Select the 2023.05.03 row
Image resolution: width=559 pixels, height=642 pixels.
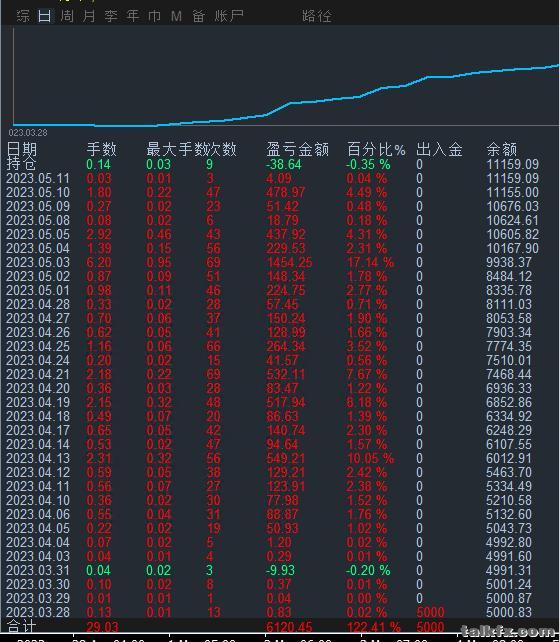[279, 262]
